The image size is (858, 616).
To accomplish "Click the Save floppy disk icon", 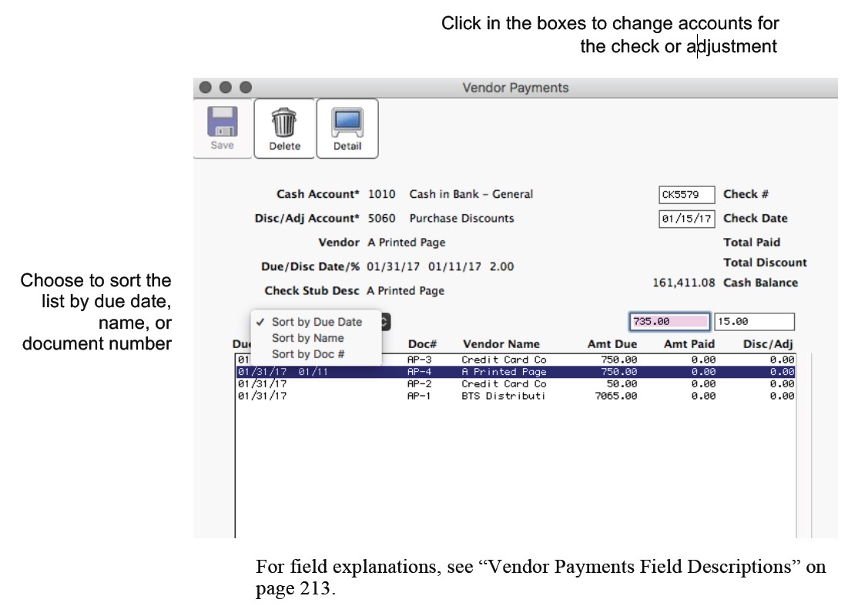I will click(x=222, y=123).
